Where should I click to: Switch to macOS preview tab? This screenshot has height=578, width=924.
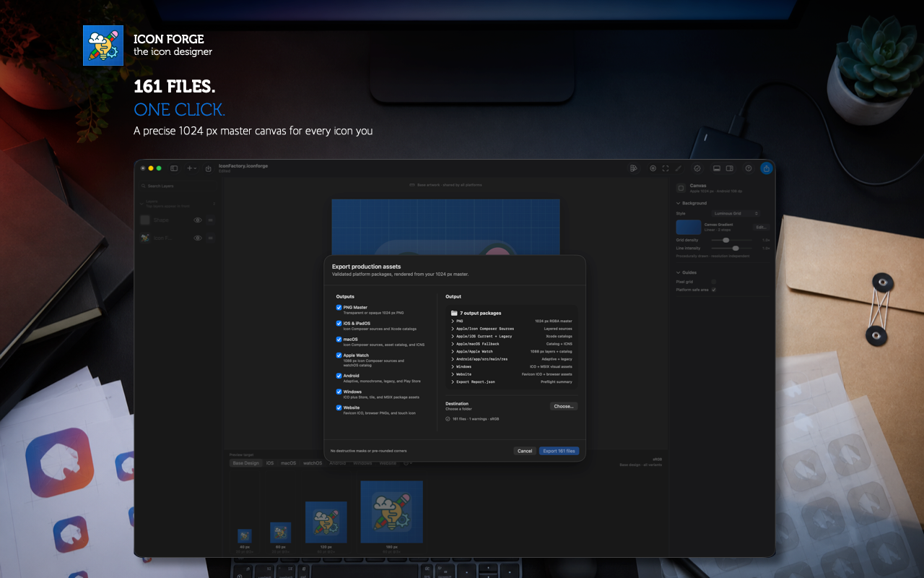(288, 463)
